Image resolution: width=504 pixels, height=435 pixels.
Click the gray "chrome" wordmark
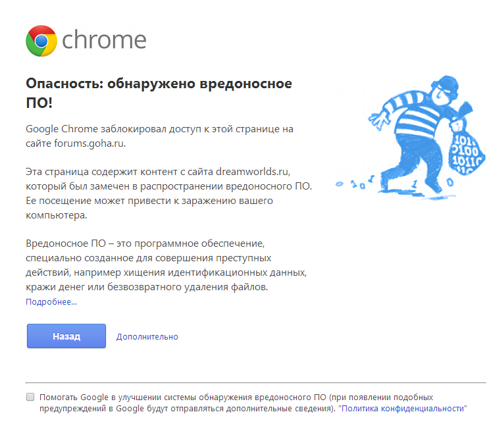click(104, 40)
